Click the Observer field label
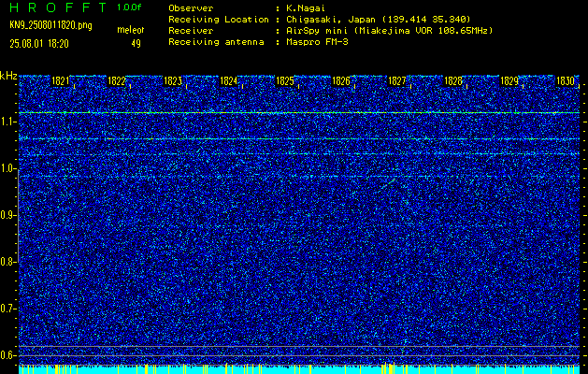Viewport: 588px width, 374px height. coord(191,8)
